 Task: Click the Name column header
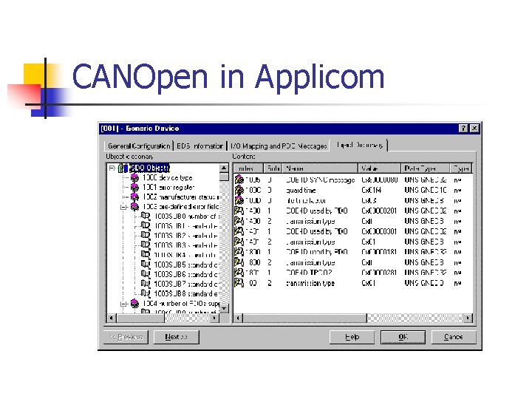pos(320,168)
